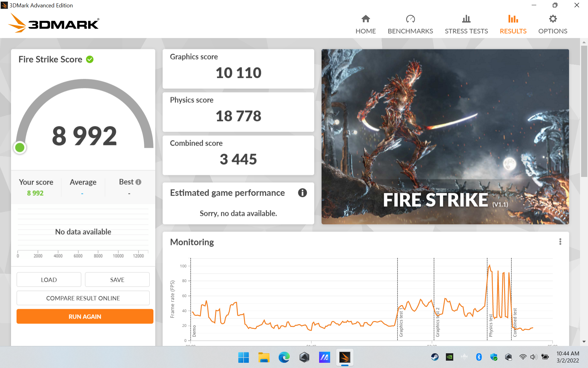Screen dimensions: 588x368
Task: Switch to the BENCHMARKS tab
Action: [410, 25]
